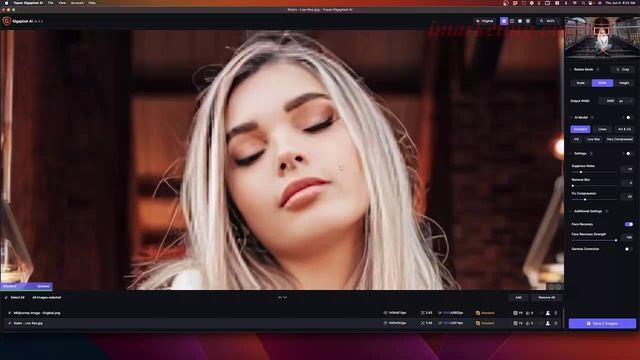Click the Remove All button

tap(547, 298)
